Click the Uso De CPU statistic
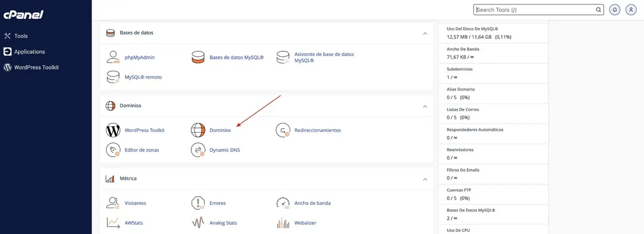This screenshot has height=234, width=644. tap(494, 230)
